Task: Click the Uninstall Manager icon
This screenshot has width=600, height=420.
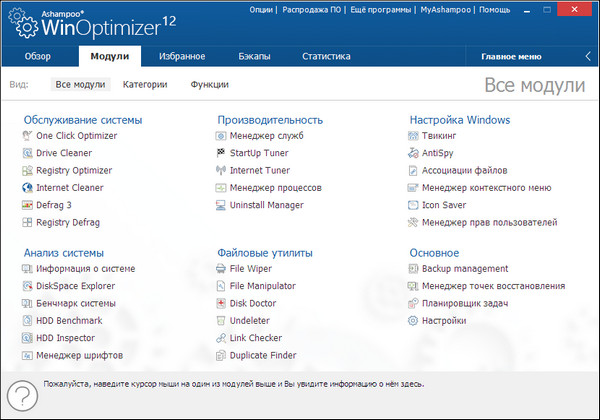Action: [221, 205]
